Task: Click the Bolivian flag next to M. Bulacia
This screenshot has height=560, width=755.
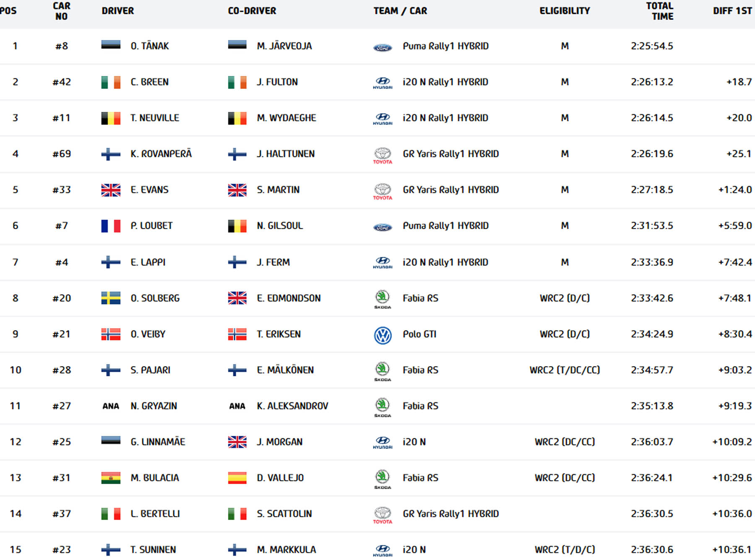Action: 111,478
